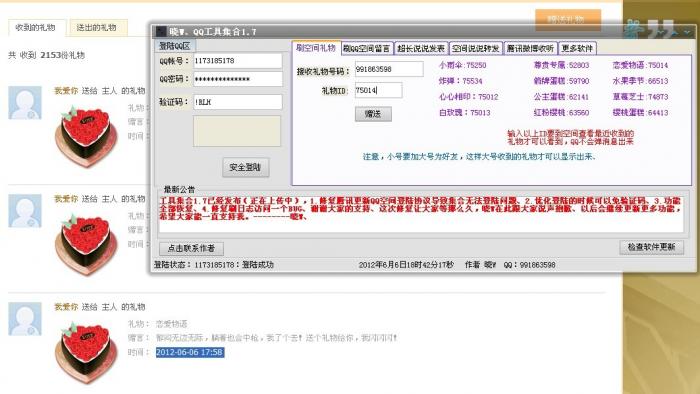700x394 pixels.
Task: Click the 白玫瑰:75013 gift entry
Action: pos(464,113)
